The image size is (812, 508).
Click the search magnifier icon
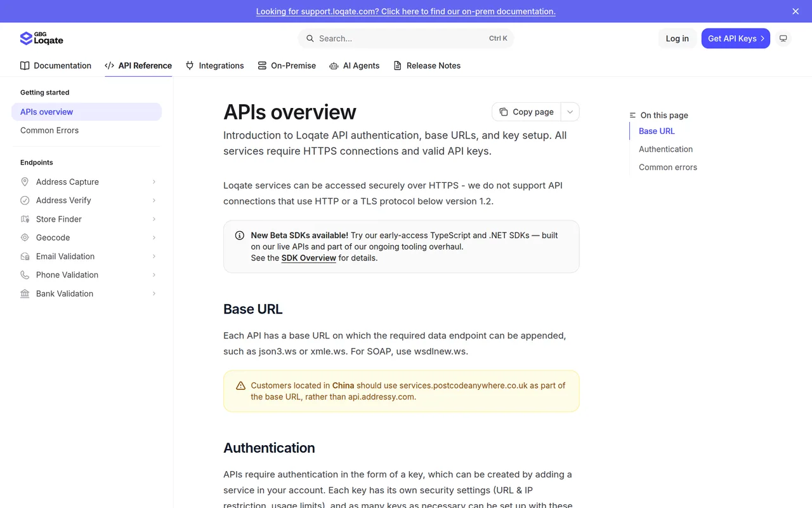point(310,39)
